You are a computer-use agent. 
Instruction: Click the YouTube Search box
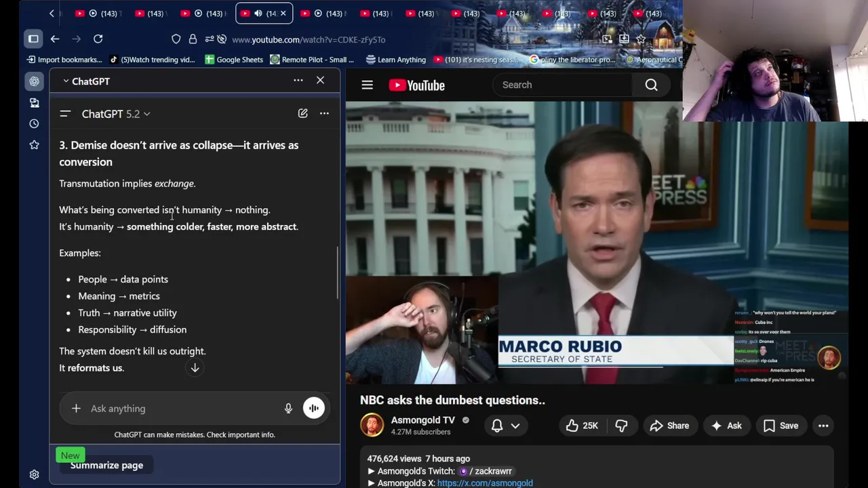click(x=563, y=85)
